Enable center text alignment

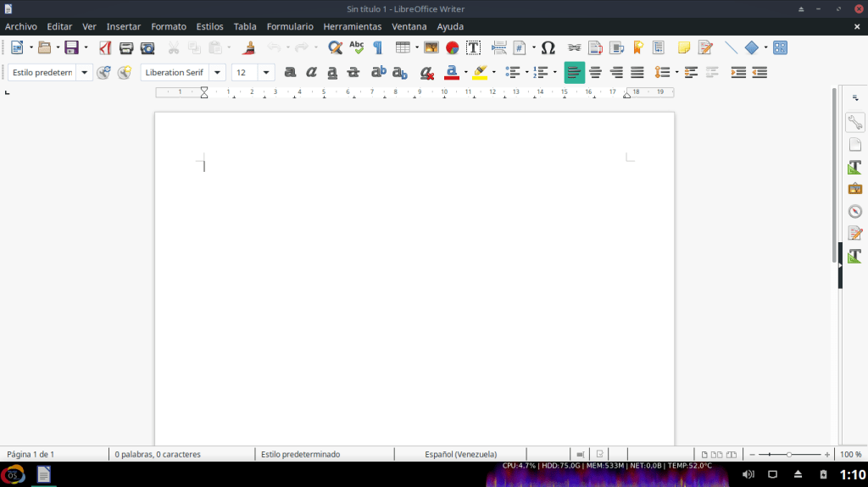tap(595, 73)
